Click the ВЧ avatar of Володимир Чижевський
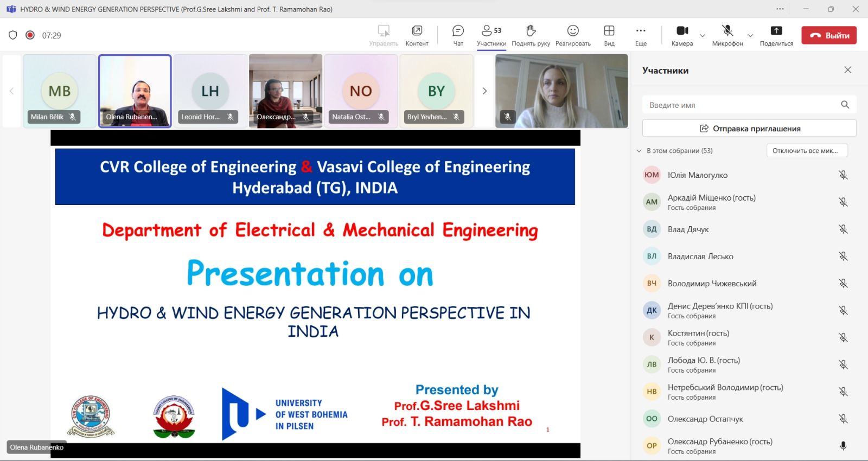 [652, 283]
